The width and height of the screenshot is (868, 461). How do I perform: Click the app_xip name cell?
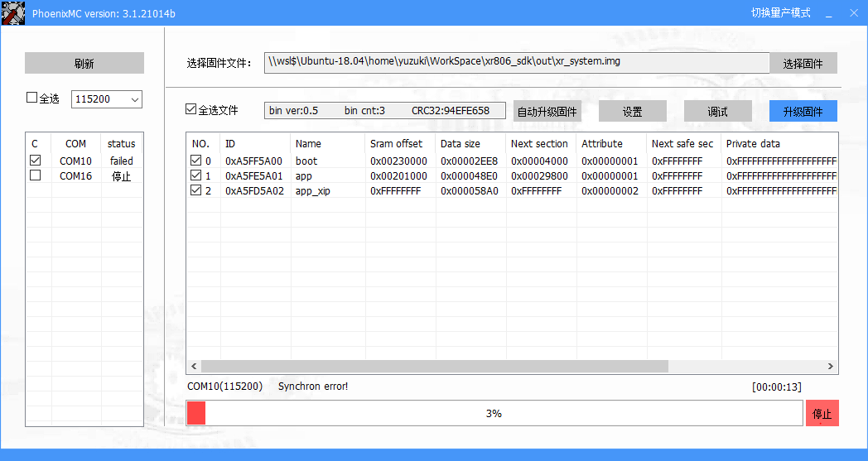(313, 191)
